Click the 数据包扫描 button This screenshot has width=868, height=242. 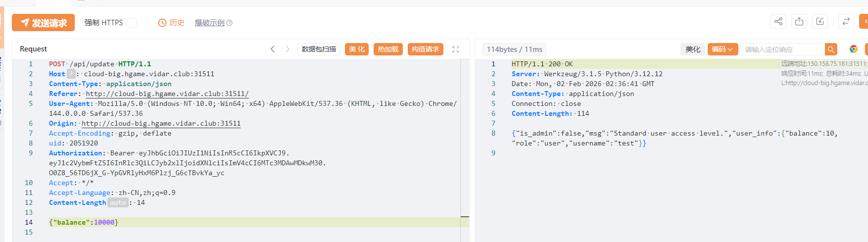[319, 49]
